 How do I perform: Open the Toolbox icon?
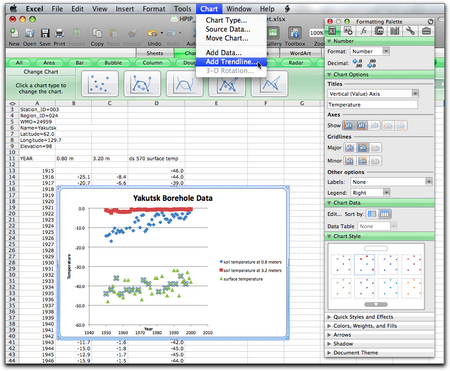(295, 33)
